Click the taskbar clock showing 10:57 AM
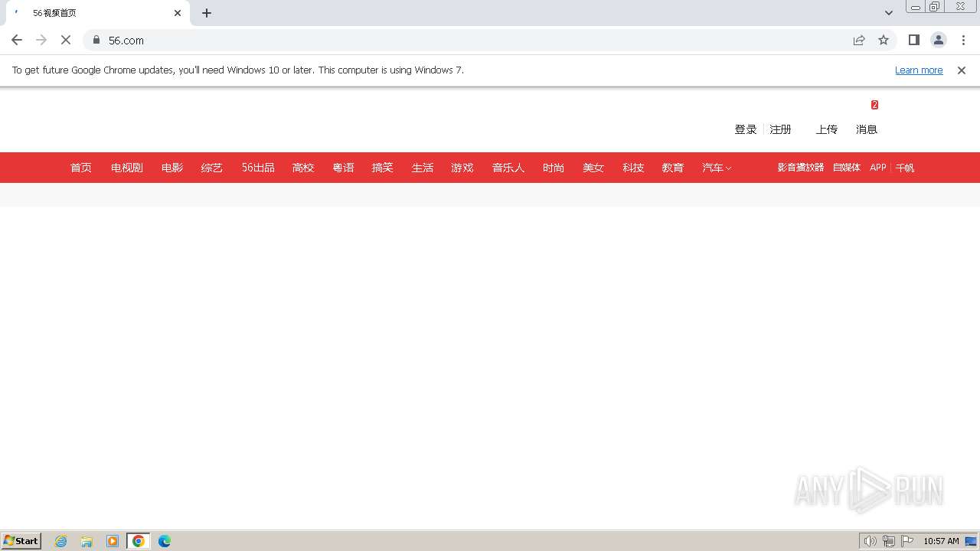The width and height of the screenshot is (980, 551). (941, 541)
